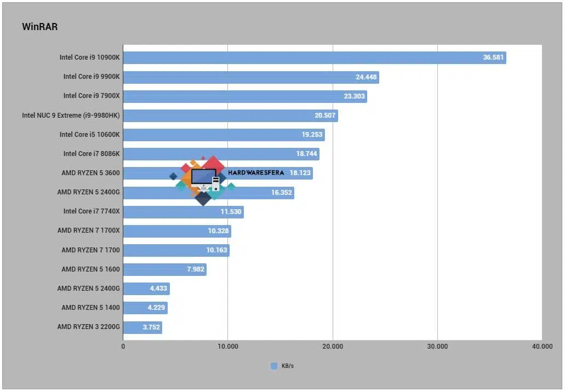Click the "WinRAR" chart title
Screen dimensions: 565x392
39,27
